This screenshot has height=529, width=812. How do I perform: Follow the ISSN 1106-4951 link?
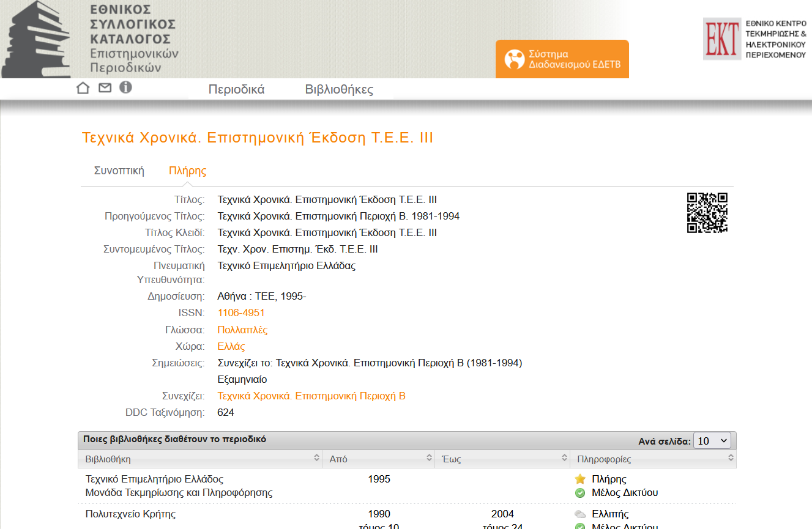click(x=241, y=313)
